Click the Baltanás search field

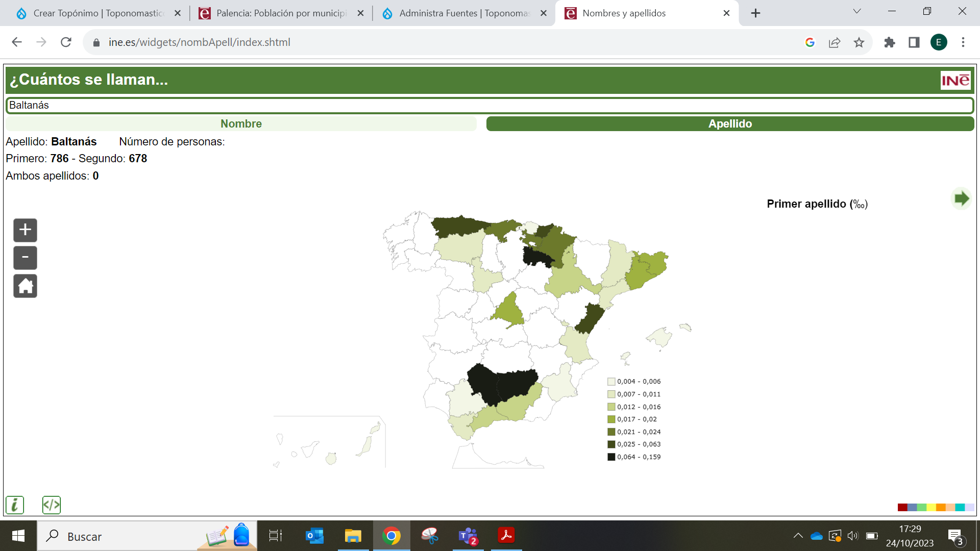(489, 105)
